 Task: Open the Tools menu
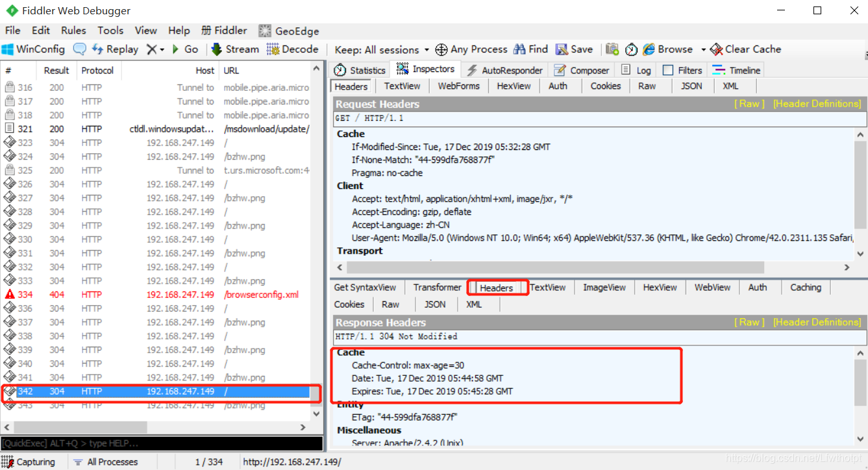110,31
